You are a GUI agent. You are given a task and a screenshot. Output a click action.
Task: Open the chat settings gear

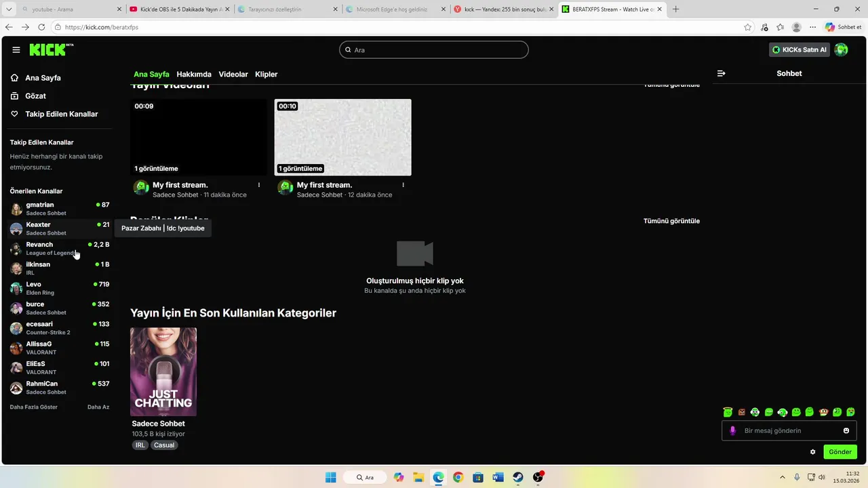[x=813, y=452]
